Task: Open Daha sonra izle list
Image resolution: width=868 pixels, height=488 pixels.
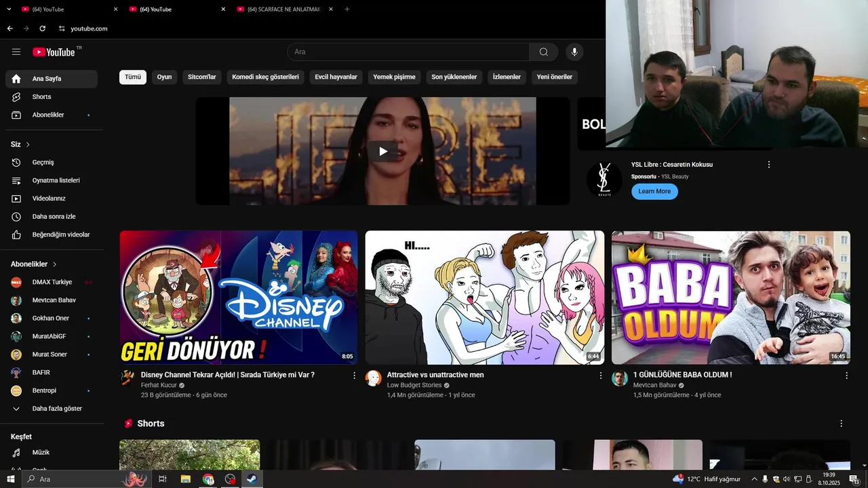Action: tap(52, 217)
